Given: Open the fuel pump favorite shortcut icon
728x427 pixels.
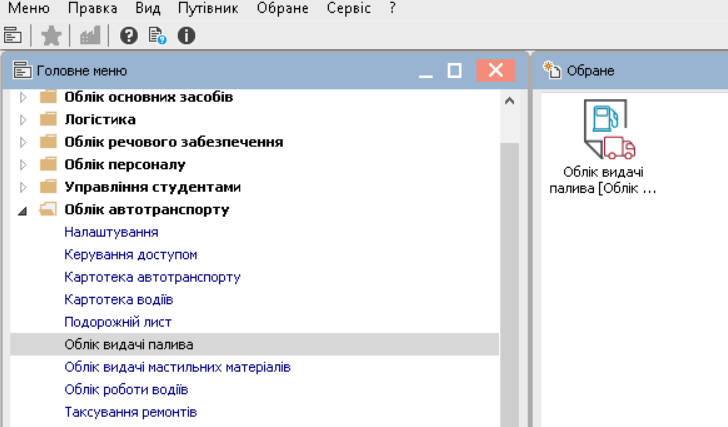Looking at the screenshot, I should (610, 129).
